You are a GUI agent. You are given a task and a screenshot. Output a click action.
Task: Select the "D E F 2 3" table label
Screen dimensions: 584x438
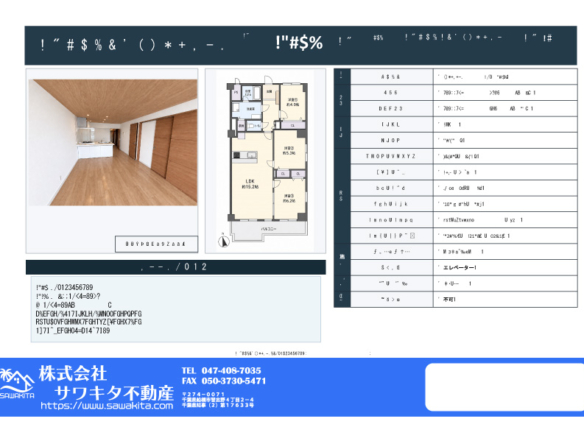tap(390, 108)
